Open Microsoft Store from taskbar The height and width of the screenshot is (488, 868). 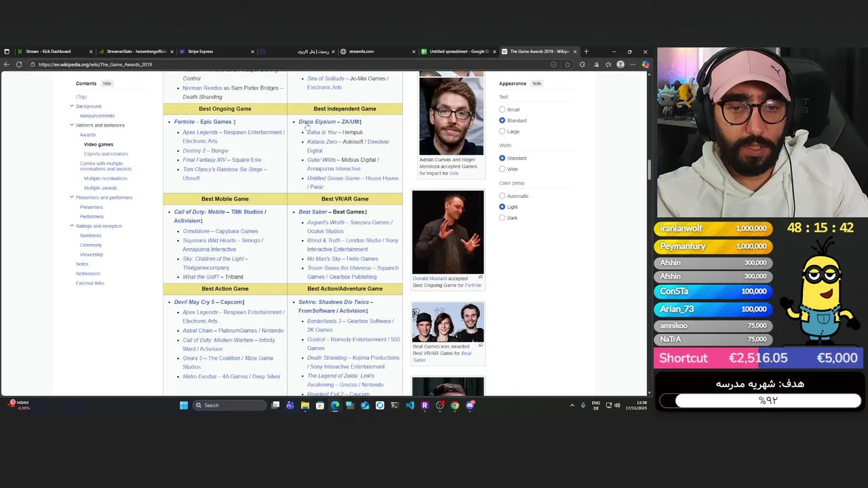pyautogui.click(x=320, y=405)
